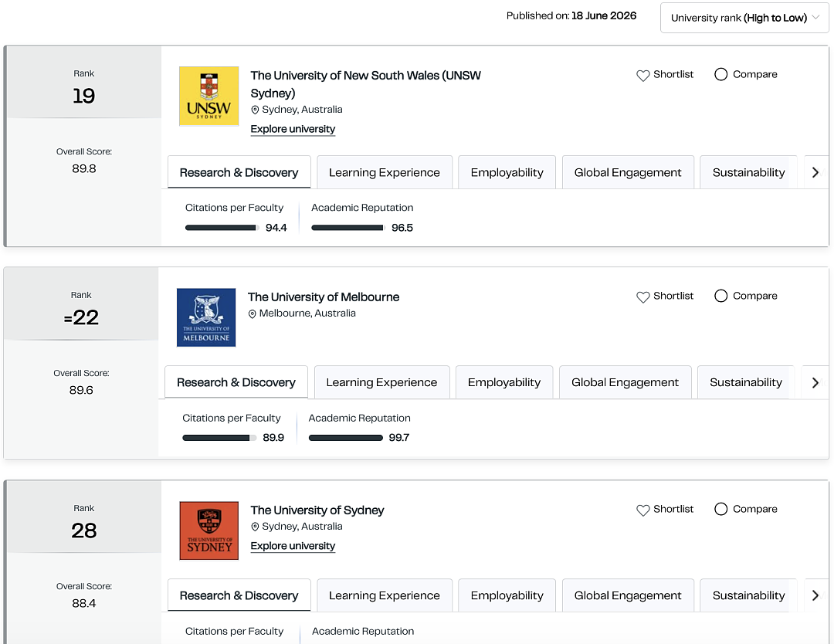The width and height of the screenshot is (834, 644).
Task: Click the rank number 19
Action: coord(84,97)
